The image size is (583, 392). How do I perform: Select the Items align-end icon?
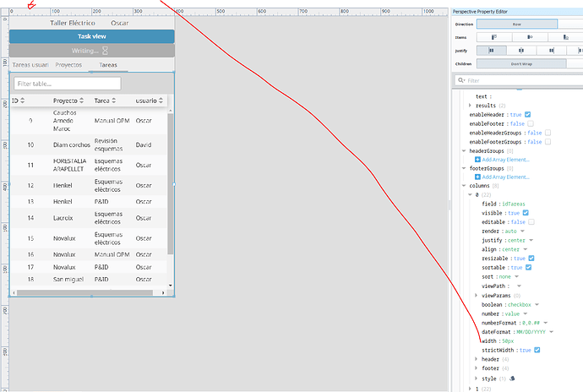pyautogui.click(x=565, y=37)
